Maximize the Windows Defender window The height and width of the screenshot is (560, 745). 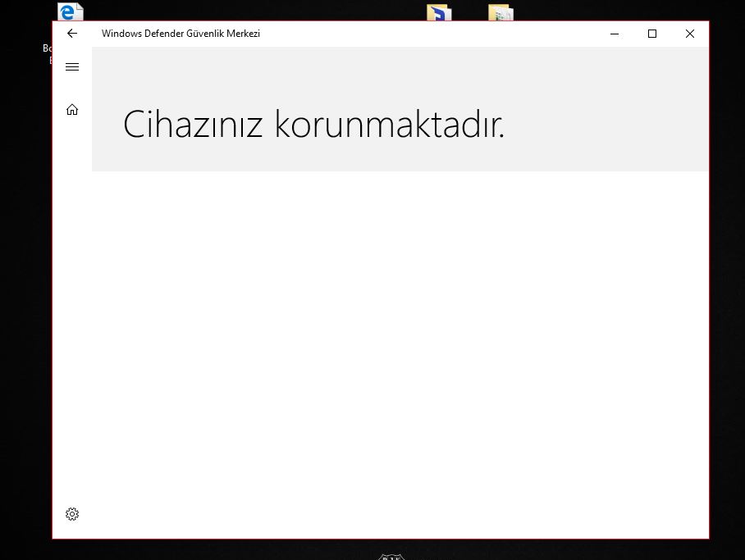point(652,34)
